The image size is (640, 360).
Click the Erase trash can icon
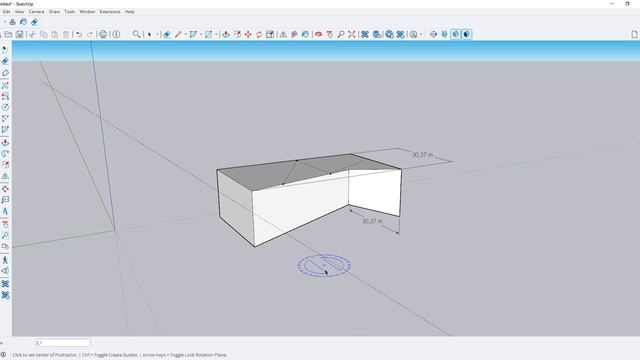pyautogui.click(x=66, y=34)
